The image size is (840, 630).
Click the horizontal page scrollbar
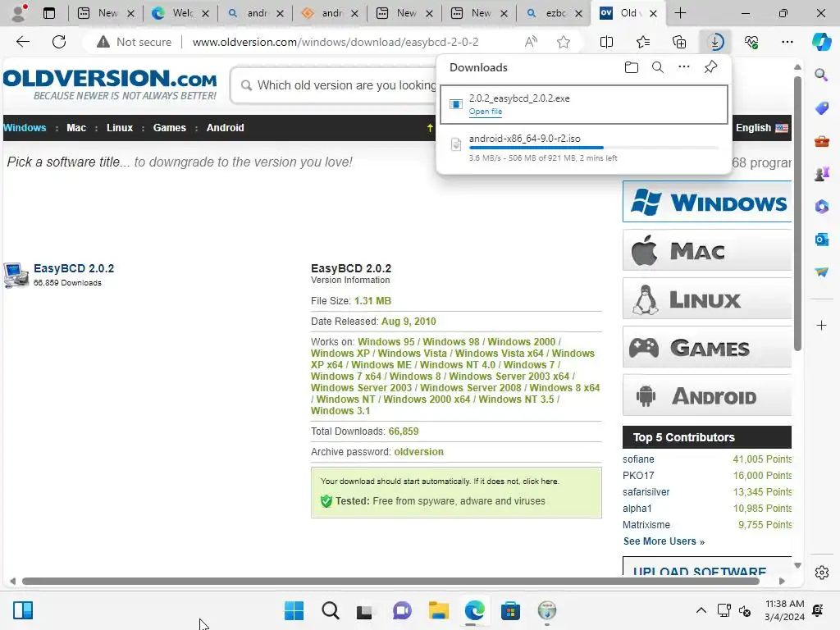point(390,582)
